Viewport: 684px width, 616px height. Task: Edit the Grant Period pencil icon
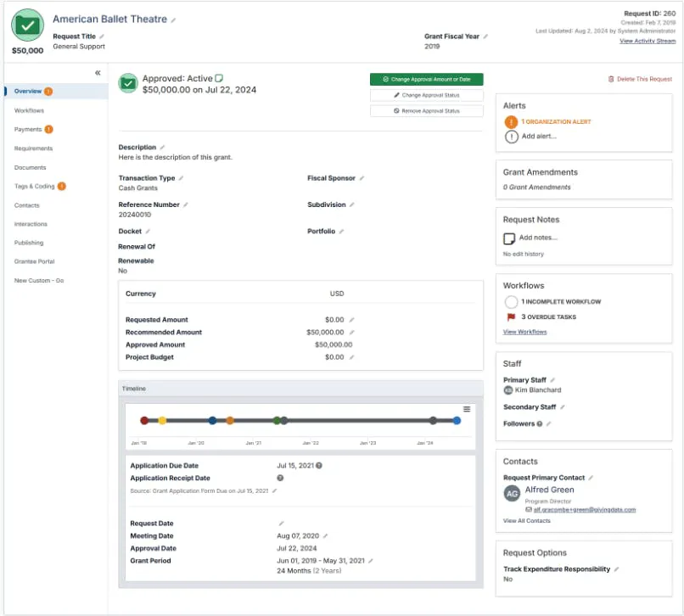point(370,561)
